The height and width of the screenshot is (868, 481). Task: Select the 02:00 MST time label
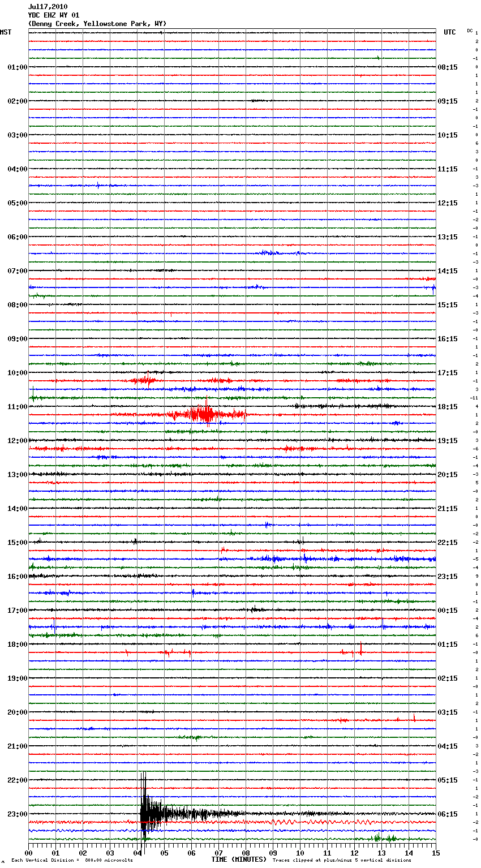(18, 101)
